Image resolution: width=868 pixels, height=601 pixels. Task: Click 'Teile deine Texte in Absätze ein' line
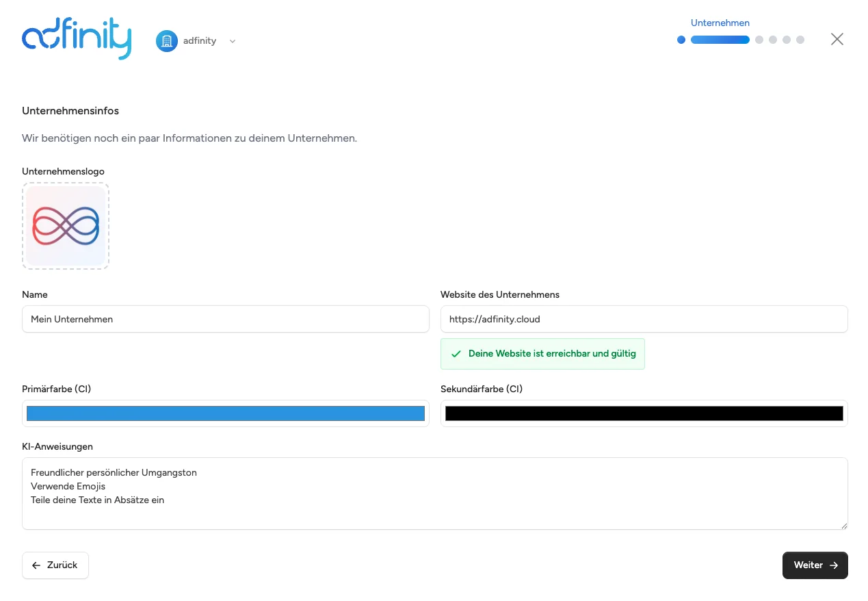(x=97, y=500)
